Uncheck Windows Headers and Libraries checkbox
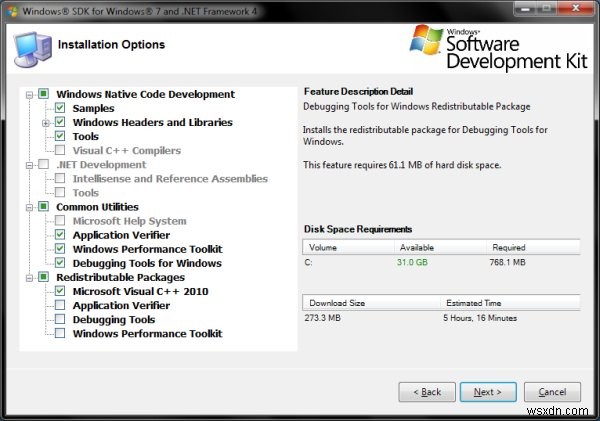This screenshot has width=600, height=421. (60, 122)
